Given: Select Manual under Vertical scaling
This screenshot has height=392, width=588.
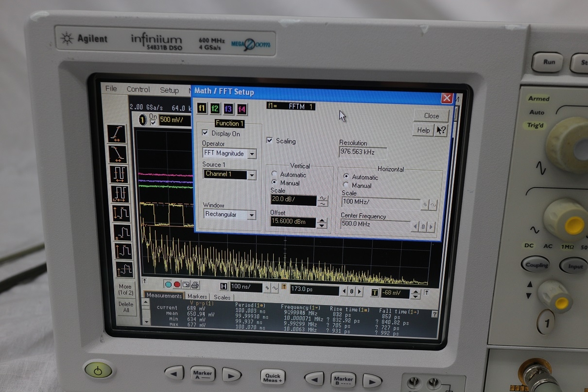Looking at the screenshot, I should point(275,183).
